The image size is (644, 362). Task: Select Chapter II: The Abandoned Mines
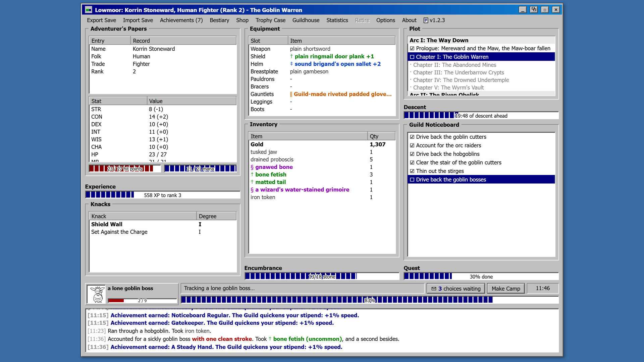point(481,65)
